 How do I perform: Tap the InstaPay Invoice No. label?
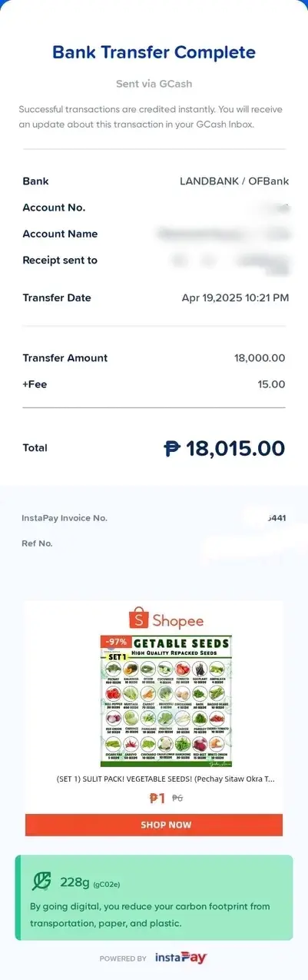pos(65,518)
